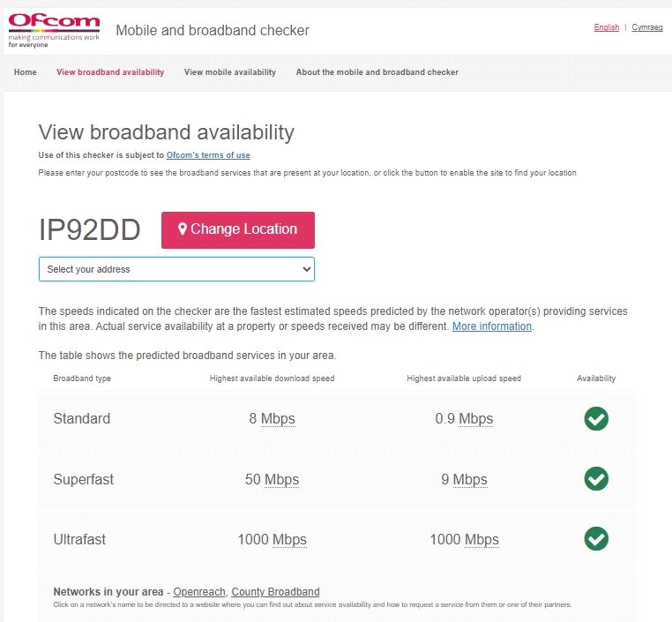This screenshot has height=622, width=672.
Task: Open the County Broadband network link
Action: click(275, 592)
